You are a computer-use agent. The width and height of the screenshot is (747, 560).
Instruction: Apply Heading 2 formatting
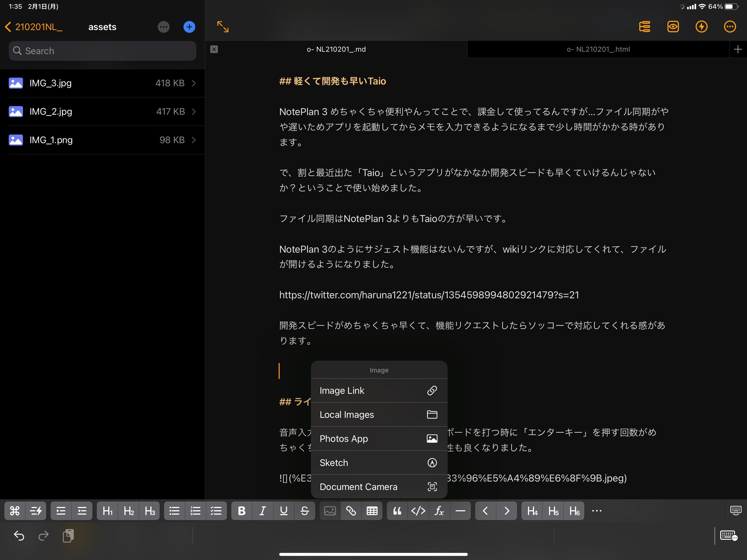128,511
